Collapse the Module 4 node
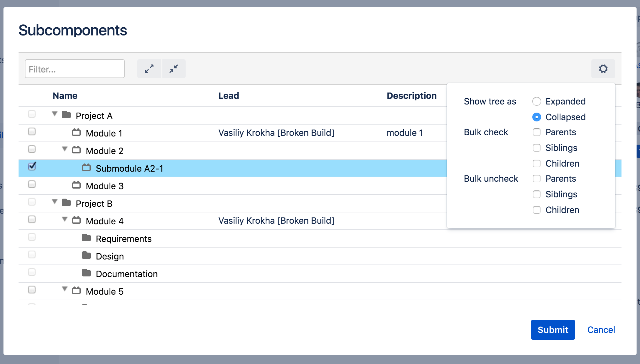This screenshot has width=640, height=364. (65, 219)
